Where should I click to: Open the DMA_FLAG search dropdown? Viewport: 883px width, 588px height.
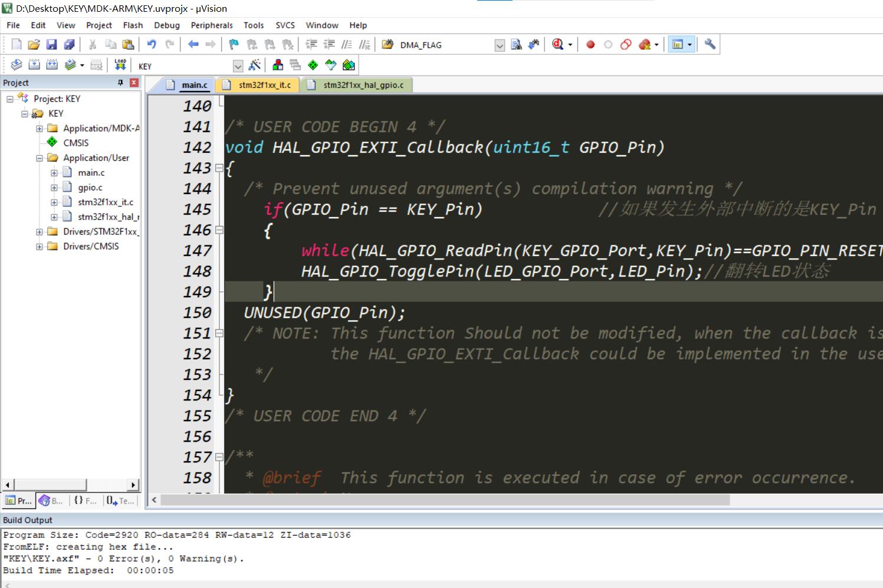[x=500, y=45]
